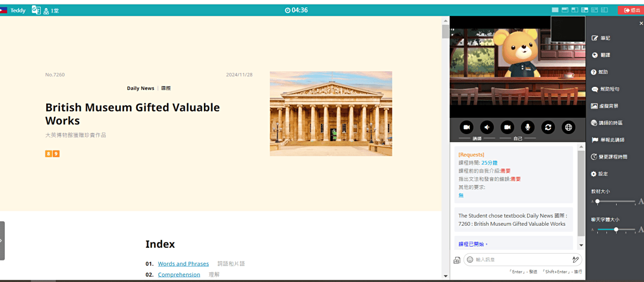Click the up arrow of the chat scrollbar
Viewport: 644px width, 282px height.
click(581, 146)
